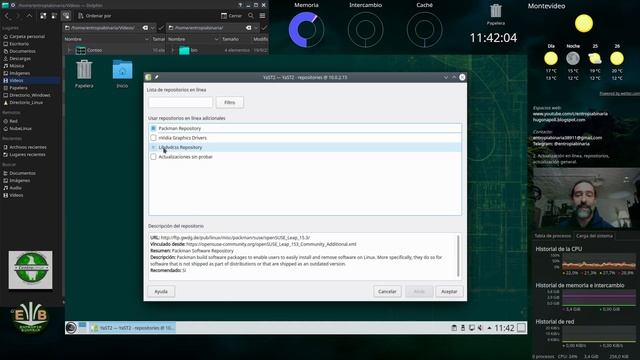Expand left Dolphin path history dropdown
The image size is (640, 360).
tap(153, 28)
